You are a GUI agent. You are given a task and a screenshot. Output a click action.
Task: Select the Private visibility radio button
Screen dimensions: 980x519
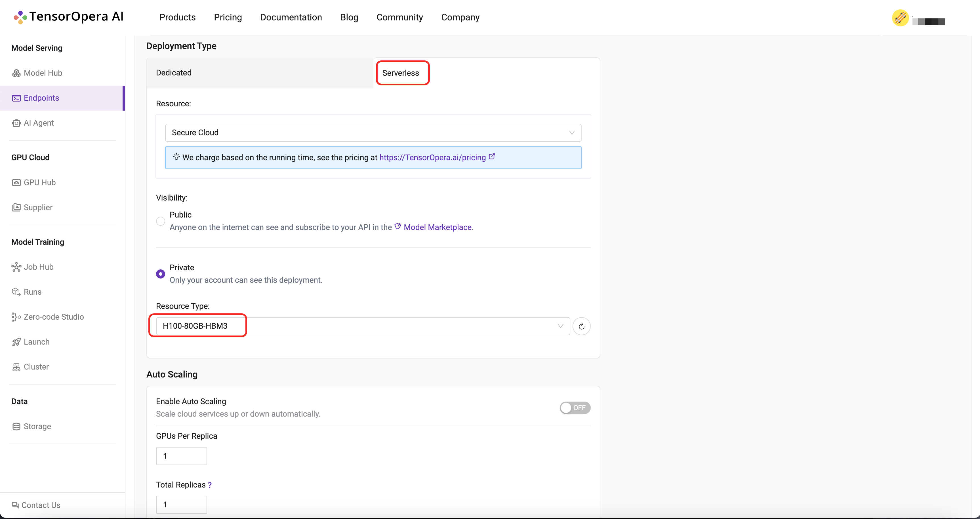(161, 273)
